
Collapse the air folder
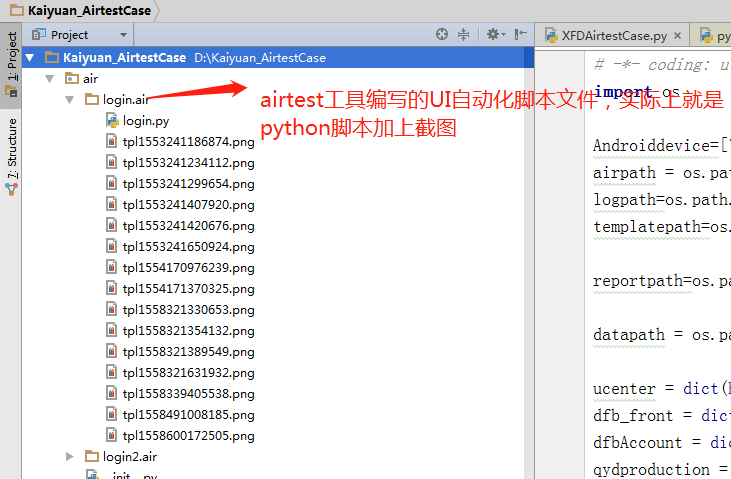(50, 78)
